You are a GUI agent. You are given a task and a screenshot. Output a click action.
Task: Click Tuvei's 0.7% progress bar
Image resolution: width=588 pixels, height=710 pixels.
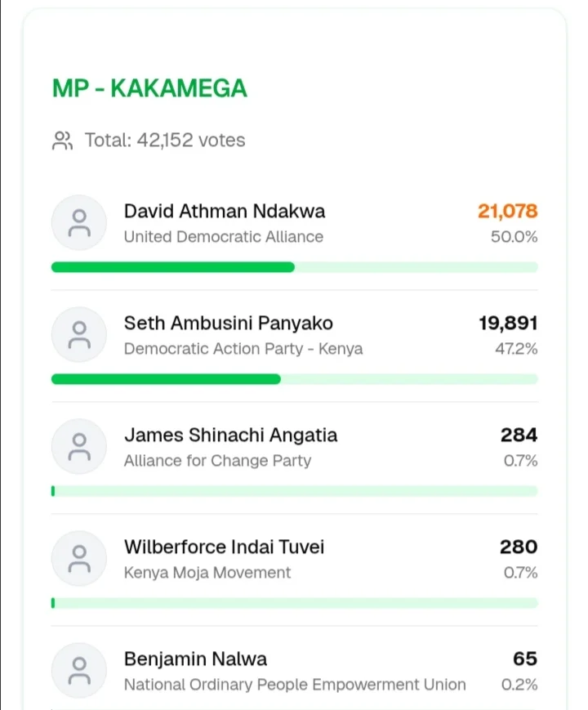click(x=294, y=603)
